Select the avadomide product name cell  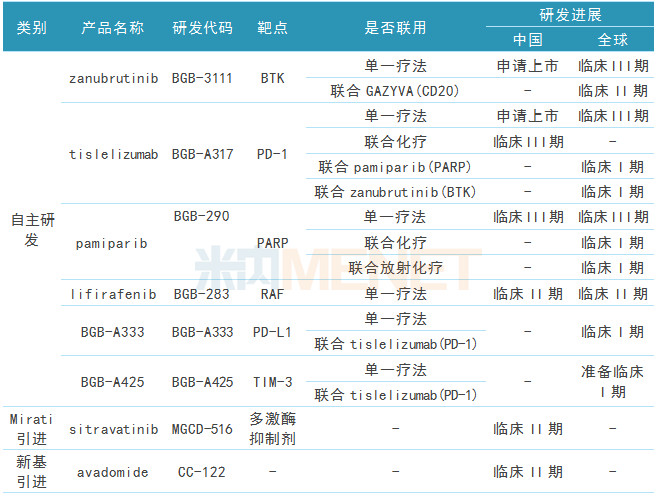pyautogui.click(x=109, y=471)
